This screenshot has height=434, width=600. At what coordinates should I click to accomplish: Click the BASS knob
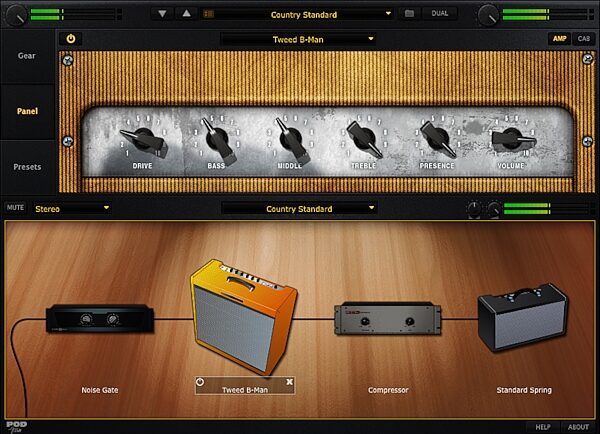[217, 140]
